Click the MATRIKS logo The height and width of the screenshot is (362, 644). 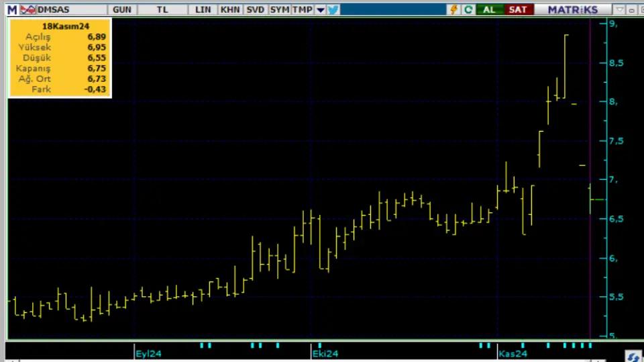[573, 9]
